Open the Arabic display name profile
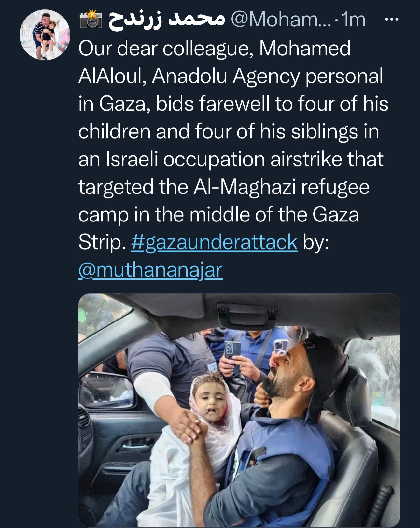 [166, 20]
